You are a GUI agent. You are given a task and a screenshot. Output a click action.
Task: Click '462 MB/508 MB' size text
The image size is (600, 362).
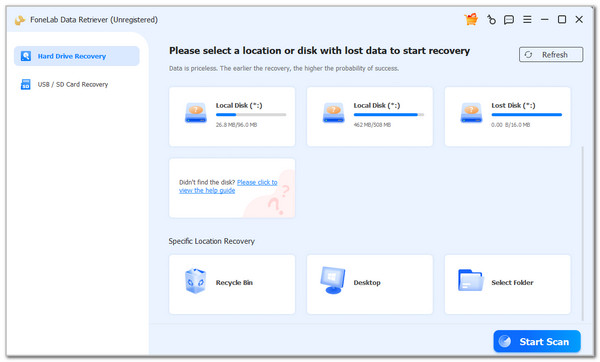372,125
